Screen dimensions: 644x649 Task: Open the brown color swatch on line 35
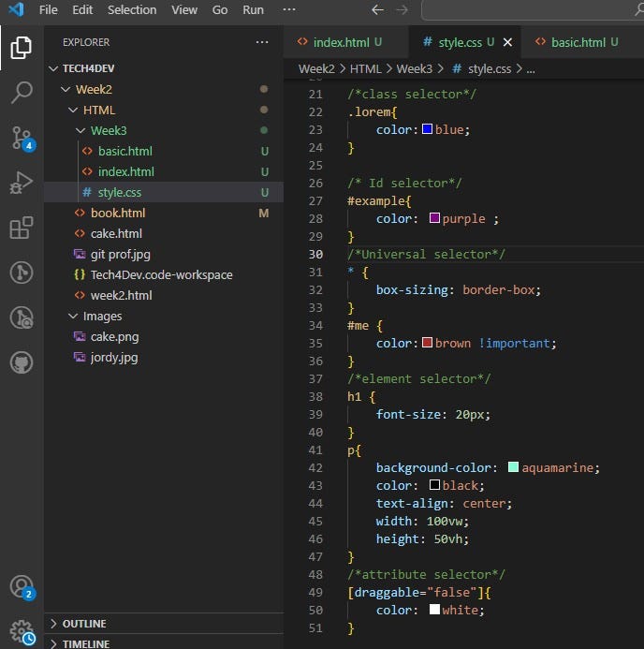pyautogui.click(x=427, y=343)
